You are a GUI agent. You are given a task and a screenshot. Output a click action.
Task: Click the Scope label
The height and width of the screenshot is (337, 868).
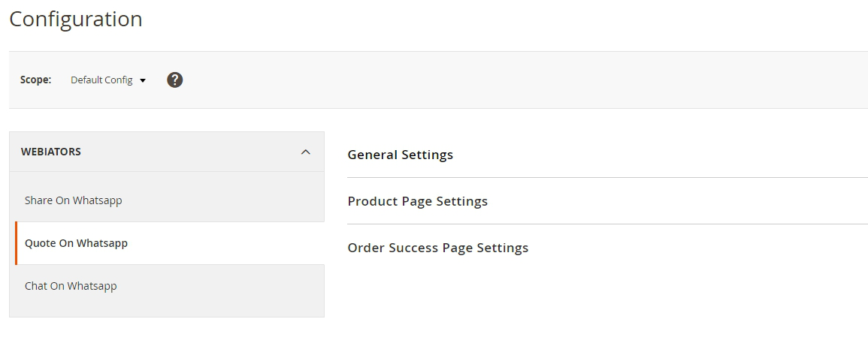point(35,80)
